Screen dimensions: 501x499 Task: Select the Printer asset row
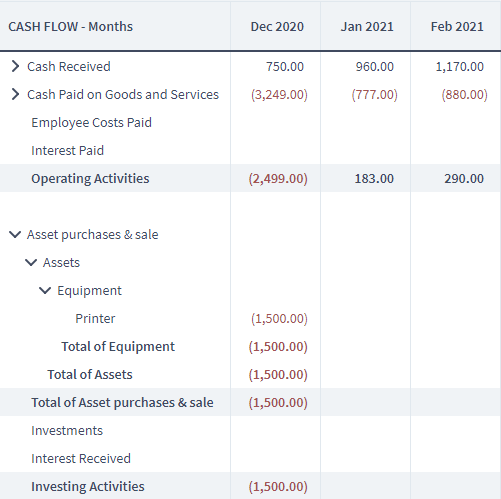point(250,318)
